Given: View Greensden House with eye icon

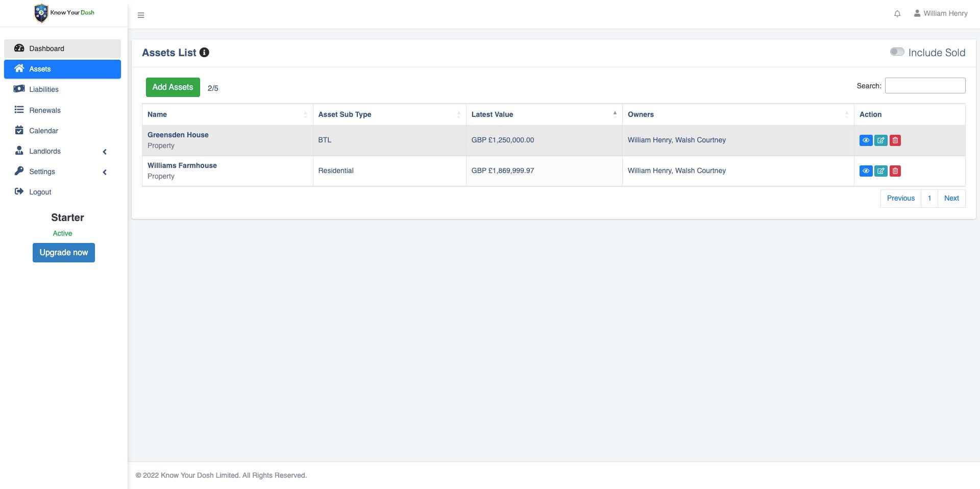Looking at the screenshot, I should [x=866, y=140].
